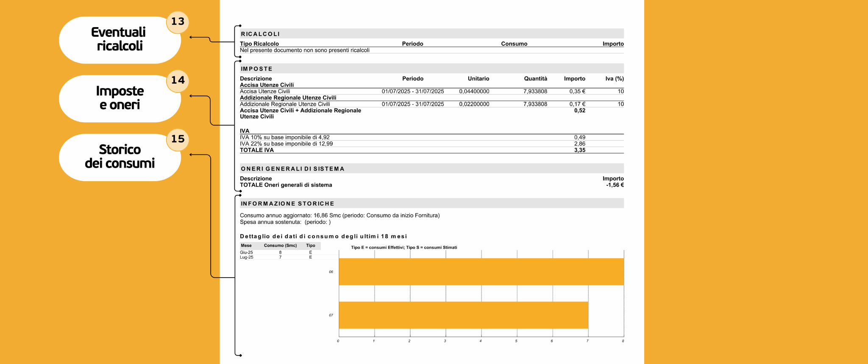The width and height of the screenshot is (868, 364).
Task: Select the Eventuali ricalcoli label
Action: [119, 39]
